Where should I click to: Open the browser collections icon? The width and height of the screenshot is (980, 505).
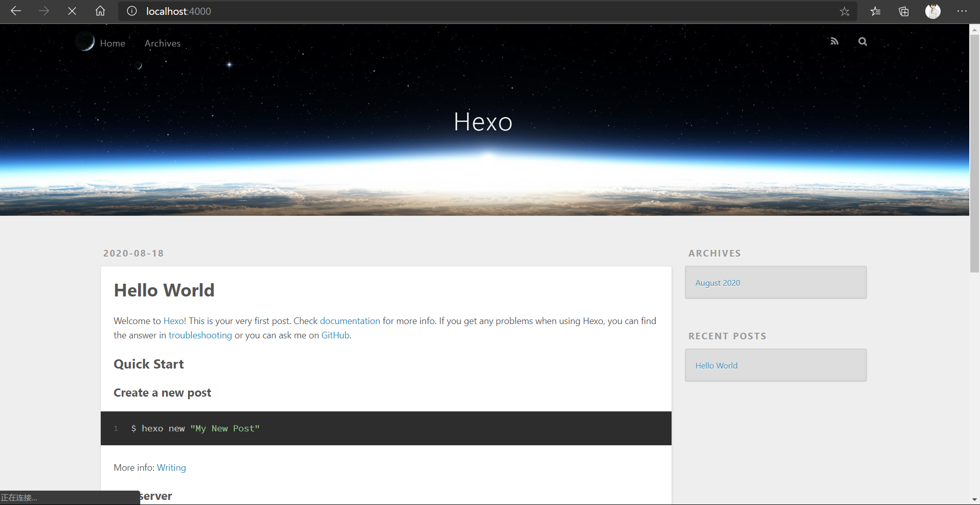pos(904,11)
